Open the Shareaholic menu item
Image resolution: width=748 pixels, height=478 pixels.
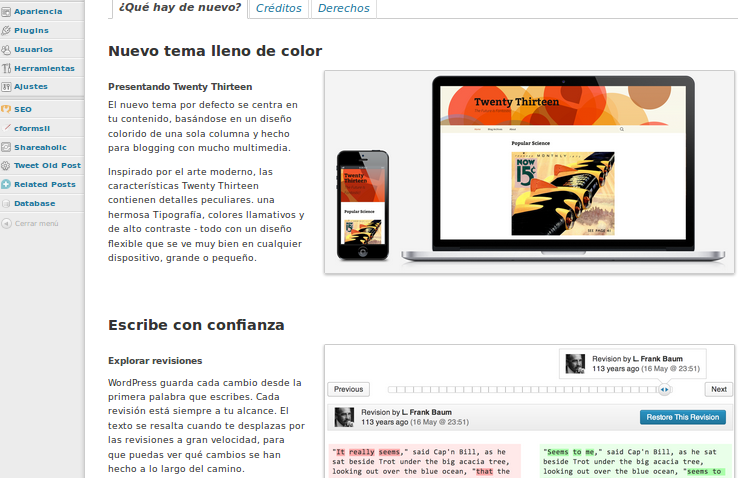coord(42,147)
